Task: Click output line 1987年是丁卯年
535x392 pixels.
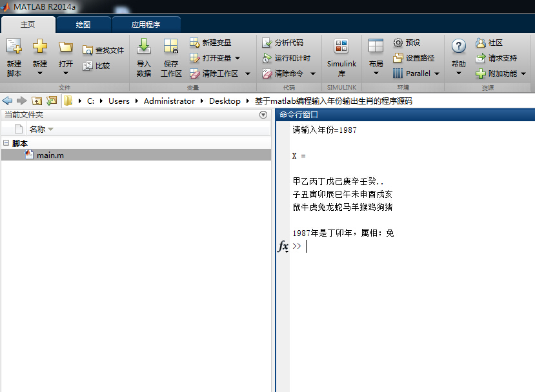Action: 343,233
